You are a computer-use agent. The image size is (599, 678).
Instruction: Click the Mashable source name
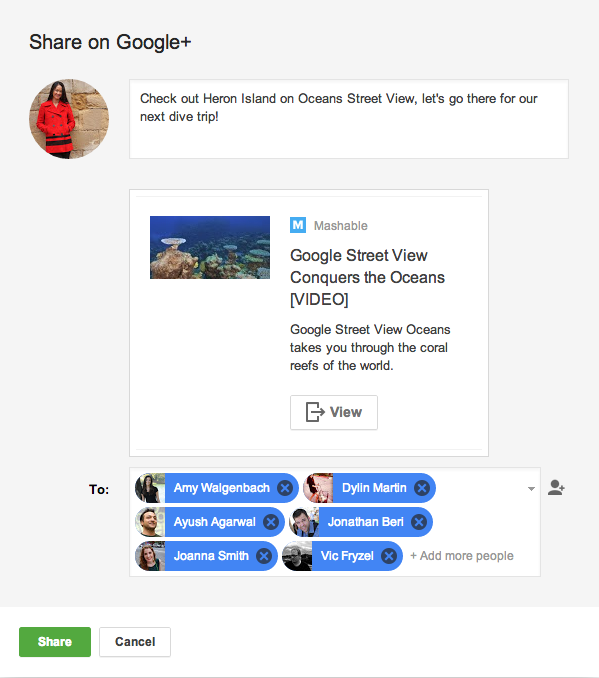pos(341,225)
